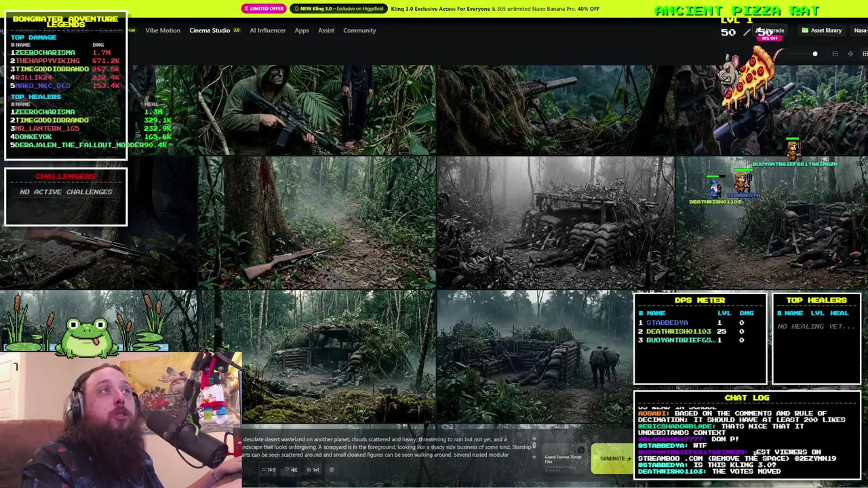868x488 pixels.
Task: Open the 16:9 aspect ratio selector
Action: point(270,470)
